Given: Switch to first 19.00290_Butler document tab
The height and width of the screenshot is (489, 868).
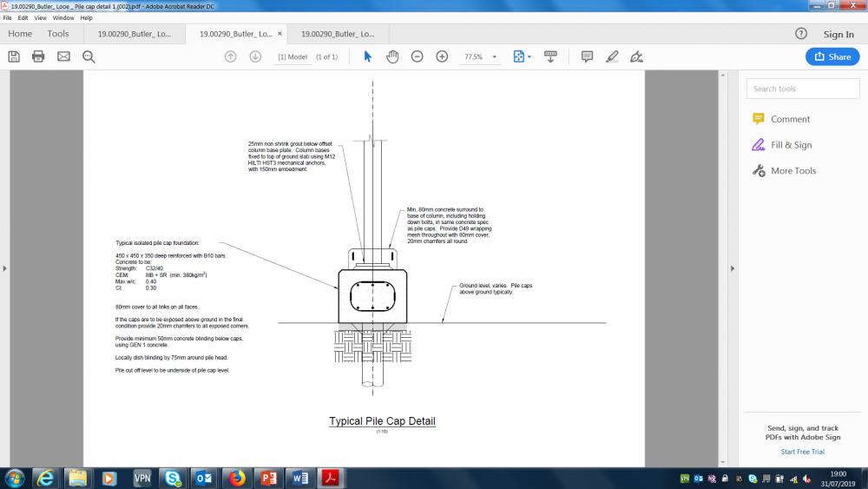Looking at the screenshot, I should [135, 34].
